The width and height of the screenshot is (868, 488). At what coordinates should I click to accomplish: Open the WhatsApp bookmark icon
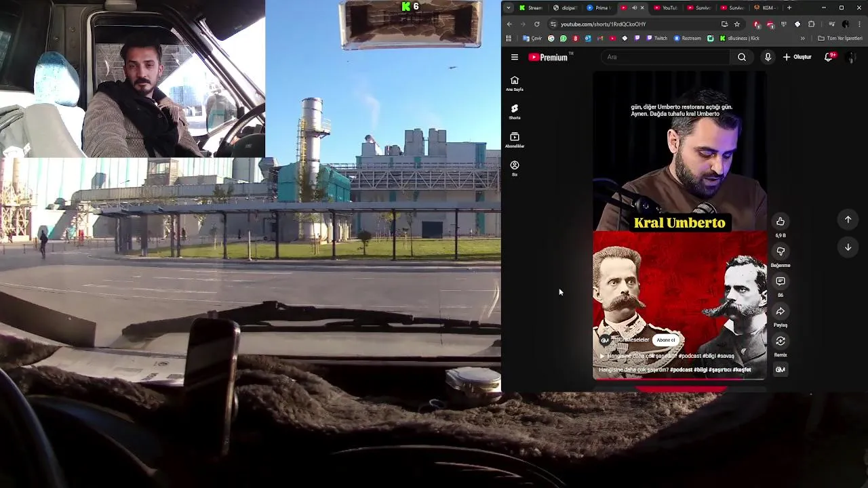(563, 39)
